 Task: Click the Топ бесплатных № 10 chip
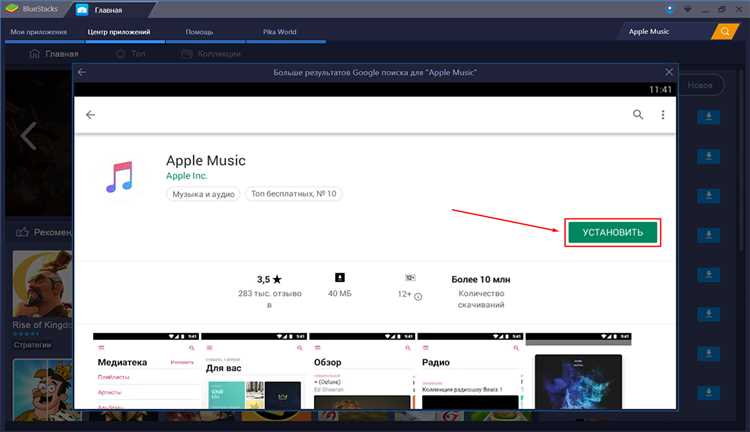[x=294, y=194]
